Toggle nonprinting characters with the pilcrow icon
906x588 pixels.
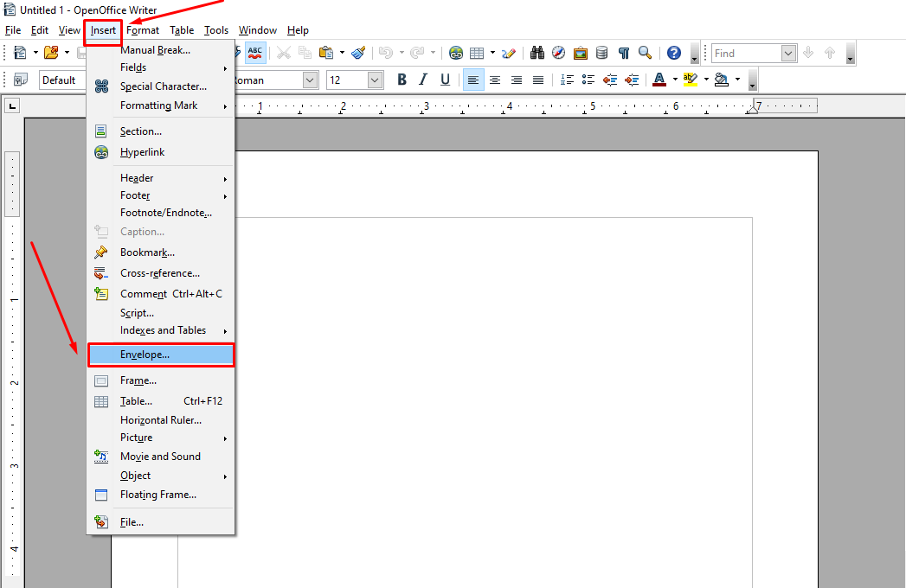tap(623, 53)
